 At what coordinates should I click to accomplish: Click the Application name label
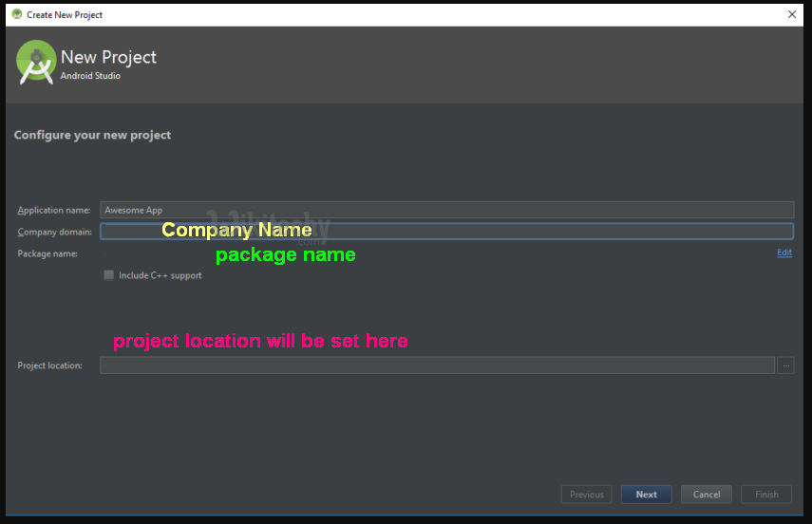click(53, 211)
